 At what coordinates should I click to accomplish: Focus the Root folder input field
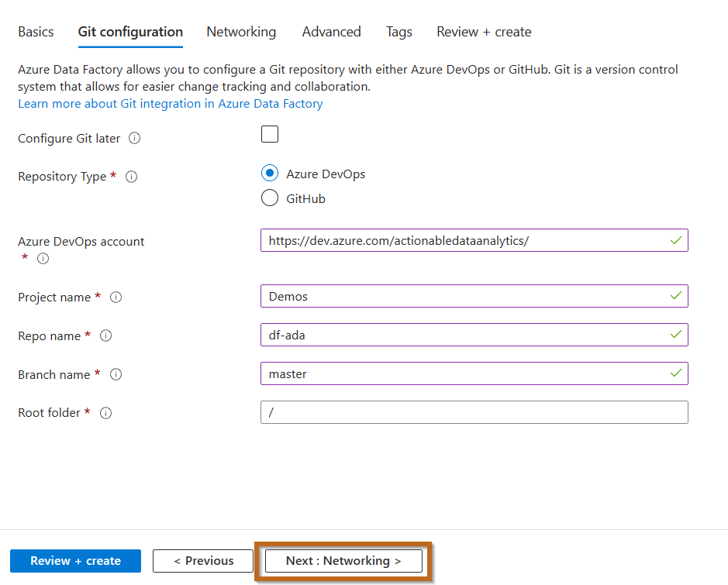(474, 412)
